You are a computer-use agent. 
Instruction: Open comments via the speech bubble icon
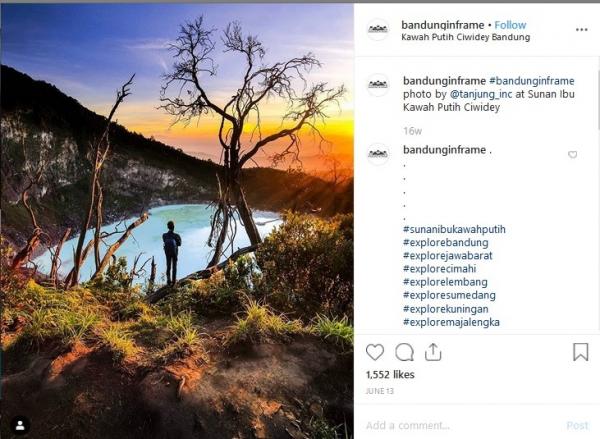pyautogui.click(x=404, y=352)
